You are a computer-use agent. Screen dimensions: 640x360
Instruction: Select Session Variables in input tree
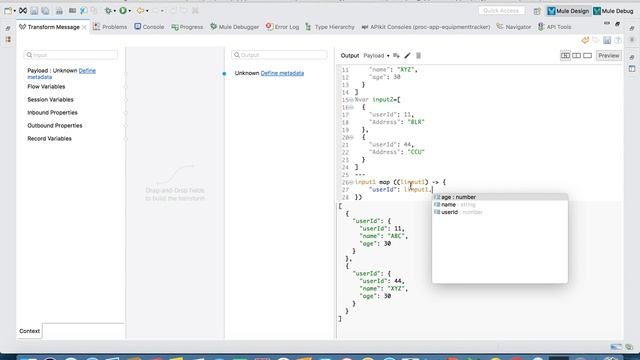50,100
